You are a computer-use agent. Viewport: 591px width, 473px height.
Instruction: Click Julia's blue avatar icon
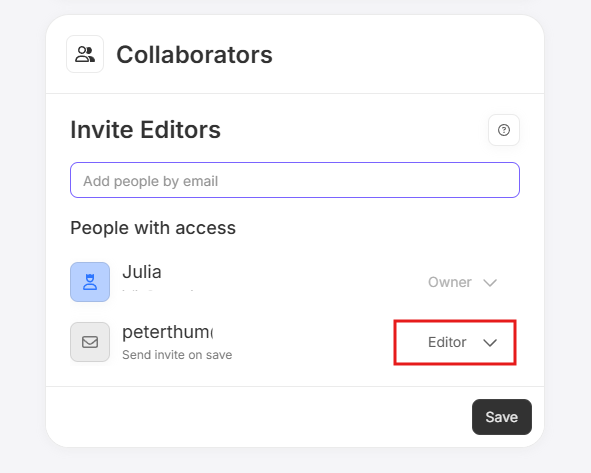tap(90, 282)
